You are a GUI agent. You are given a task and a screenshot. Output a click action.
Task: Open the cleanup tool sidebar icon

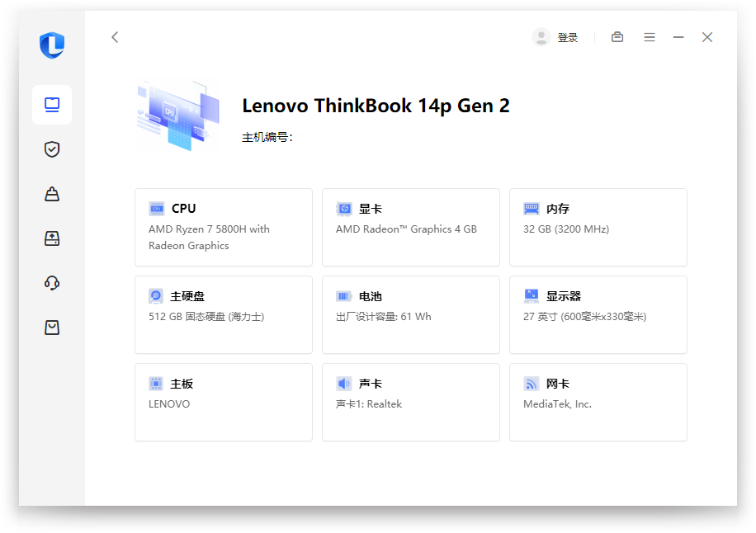(x=52, y=194)
